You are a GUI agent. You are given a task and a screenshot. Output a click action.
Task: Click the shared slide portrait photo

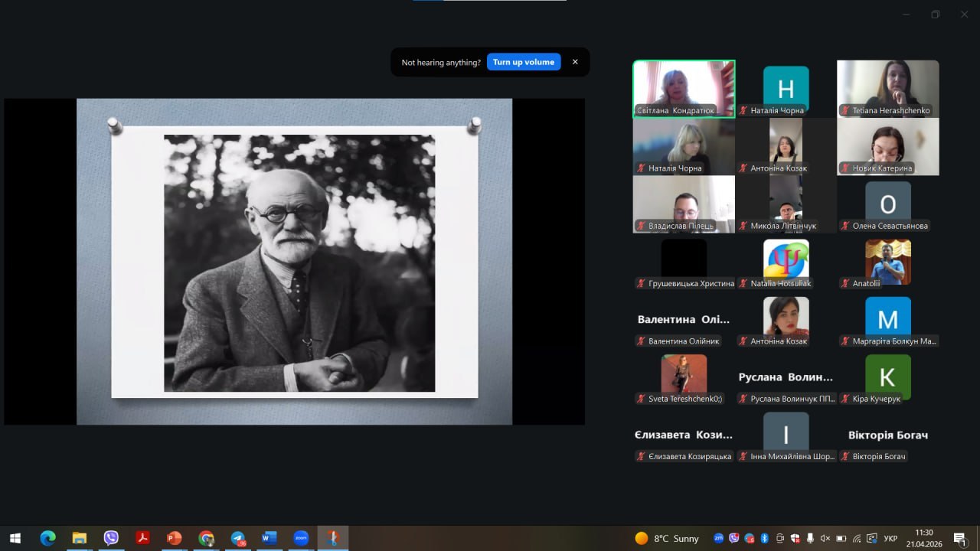click(x=299, y=263)
